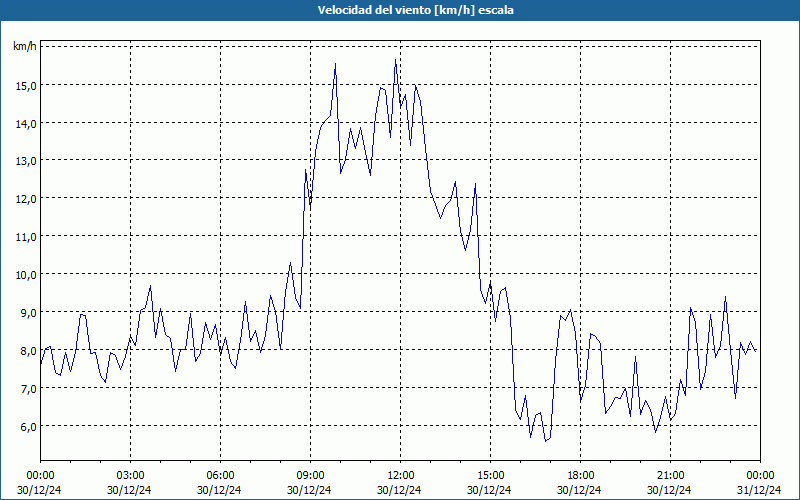
Task: Click the 06:00 time axis label
Action: click(220, 476)
